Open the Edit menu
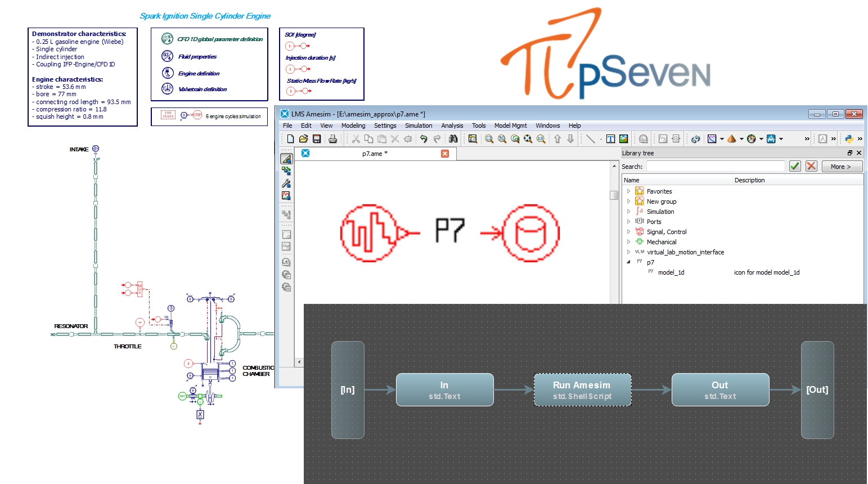 pyautogui.click(x=306, y=126)
